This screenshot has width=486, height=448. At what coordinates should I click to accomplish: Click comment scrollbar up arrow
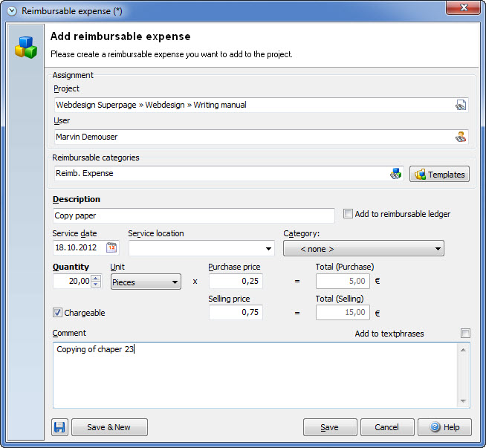[x=464, y=350]
